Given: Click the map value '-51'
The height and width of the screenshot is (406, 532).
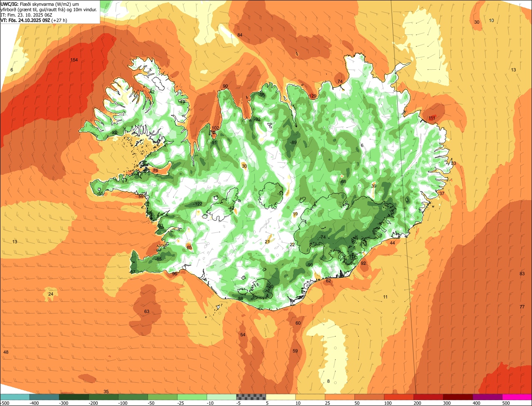Looking at the screenshot, I should click(281, 193).
